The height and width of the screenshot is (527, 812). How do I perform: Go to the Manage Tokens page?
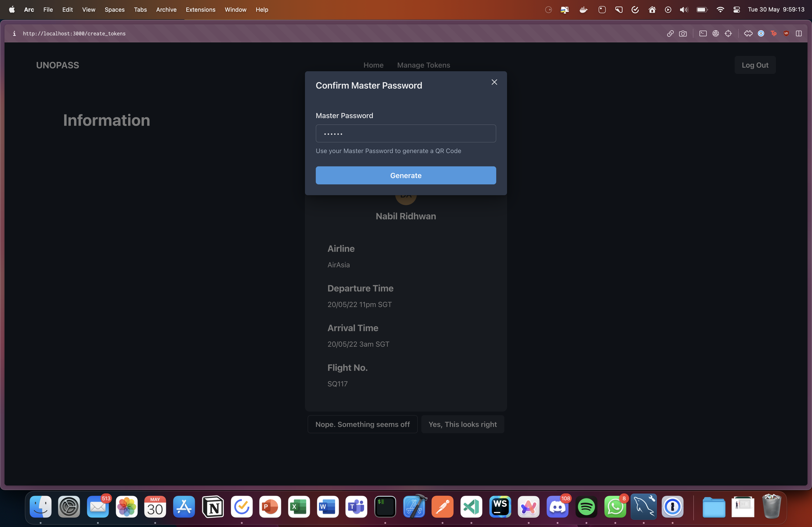(x=423, y=65)
